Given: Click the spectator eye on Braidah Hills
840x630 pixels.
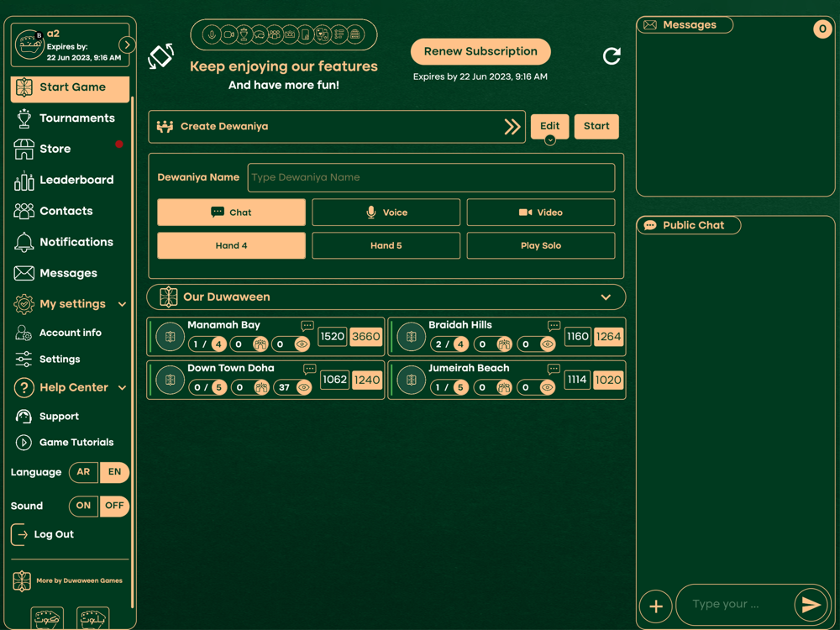Looking at the screenshot, I should tap(548, 344).
